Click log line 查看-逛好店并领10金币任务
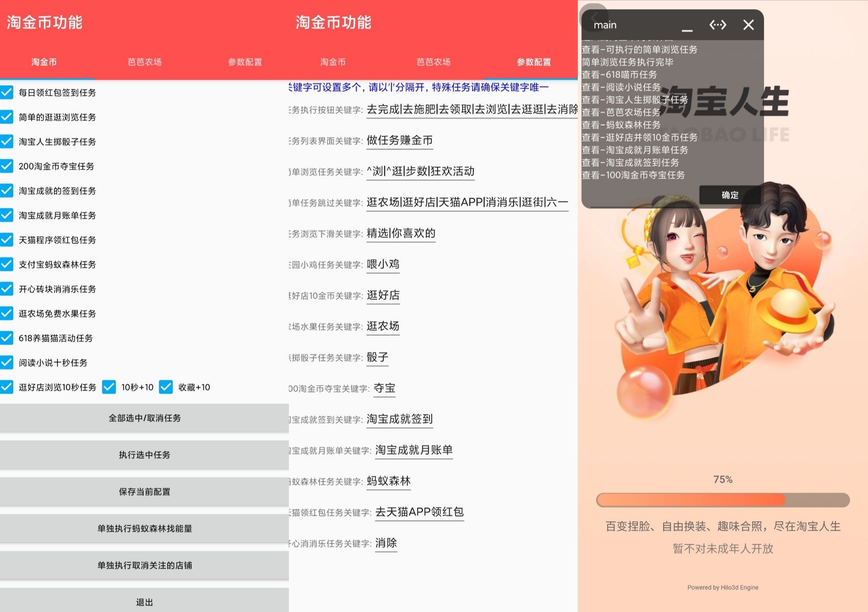The width and height of the screenshot is (868, 612). [x=639, y=137]
